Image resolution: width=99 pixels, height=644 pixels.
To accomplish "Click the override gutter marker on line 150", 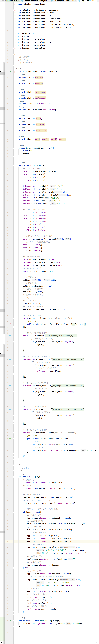I will (10, 439).
